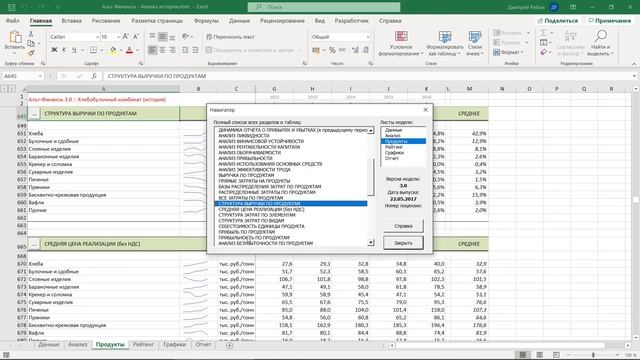This screenshot has width=640, height=360.
Task: Click the Format Painter brush icon
Action: 31,53
